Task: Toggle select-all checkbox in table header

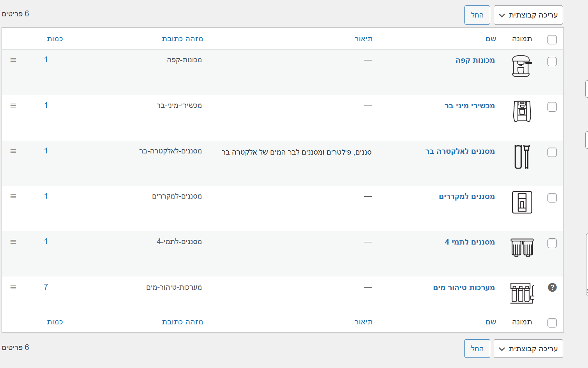Action: point(552,39)
